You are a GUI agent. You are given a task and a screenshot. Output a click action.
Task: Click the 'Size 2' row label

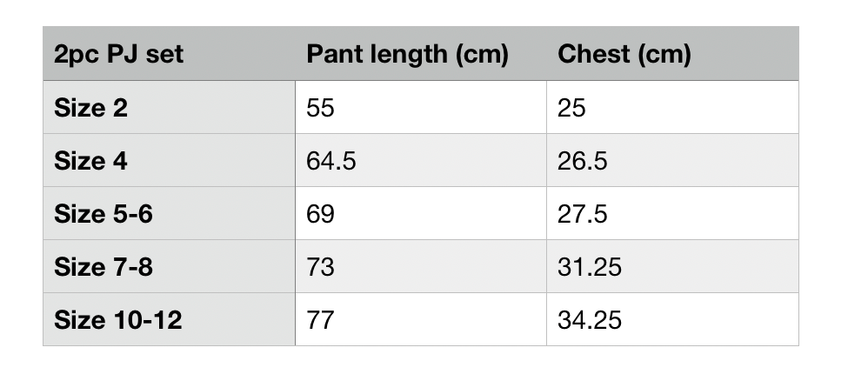[90, 108]
